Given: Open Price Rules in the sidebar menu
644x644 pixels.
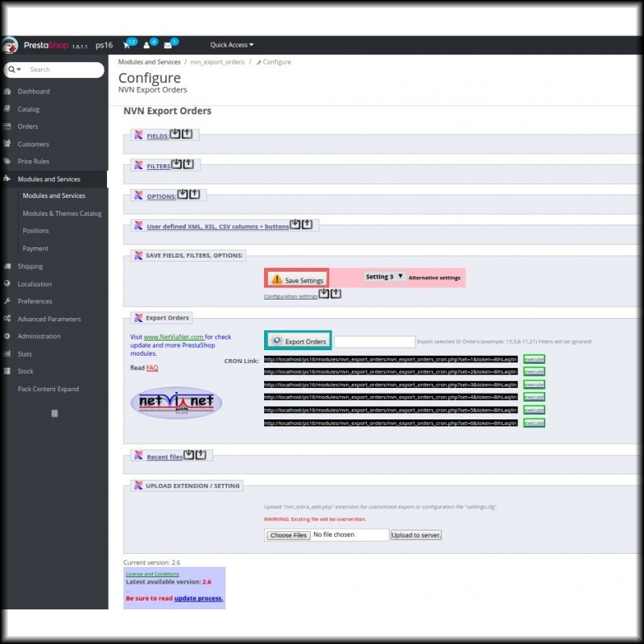Looking at the screenshot, I should [33, 162].
